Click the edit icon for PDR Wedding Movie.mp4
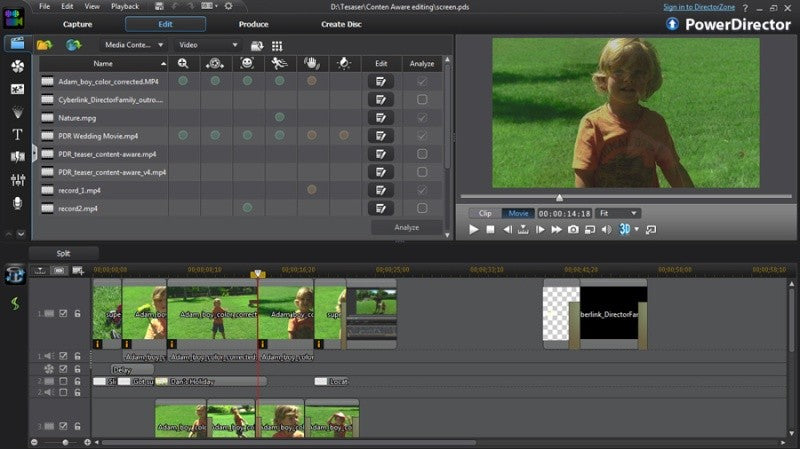The height and width of the screenshot is (449, 800). pos(381,136)
